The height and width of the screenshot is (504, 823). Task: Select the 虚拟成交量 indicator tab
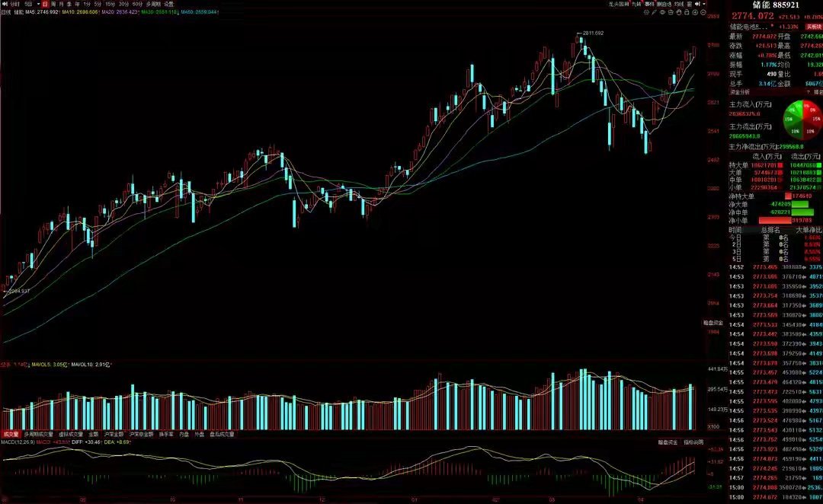[70, 434]
